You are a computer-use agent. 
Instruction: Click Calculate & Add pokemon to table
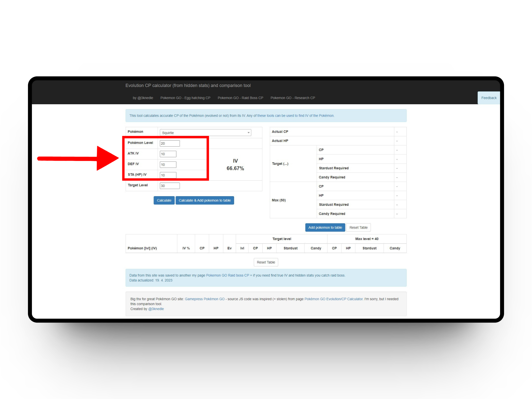204,200
